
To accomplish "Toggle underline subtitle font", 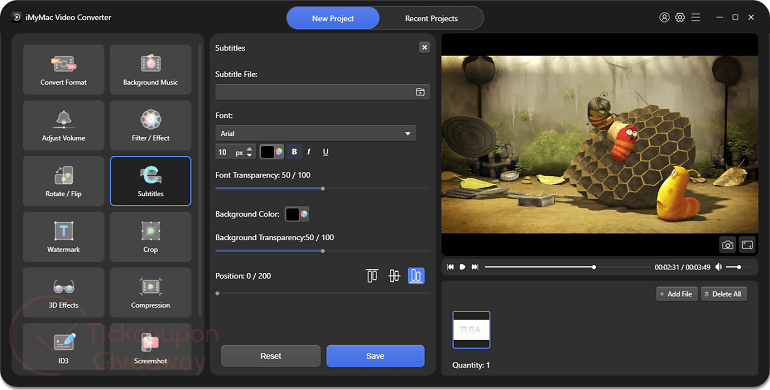I will click(325, 152).
